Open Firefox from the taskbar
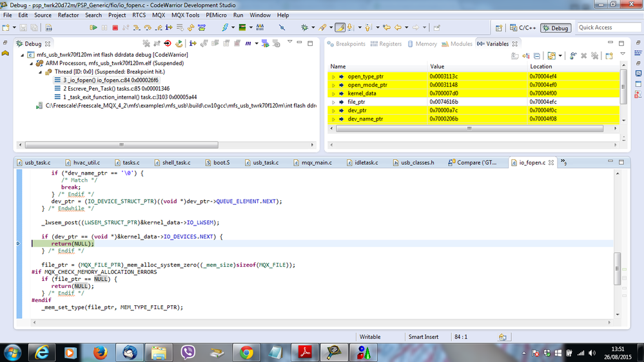The width and height of the screenshot is (644, 362). [x=100, y=352]
